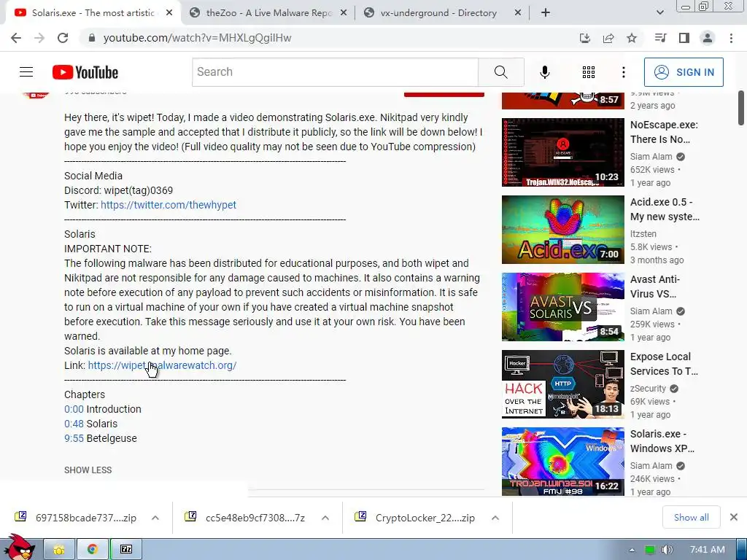
Task: Click Show all downloads button
Action: (x=691, y=517)
